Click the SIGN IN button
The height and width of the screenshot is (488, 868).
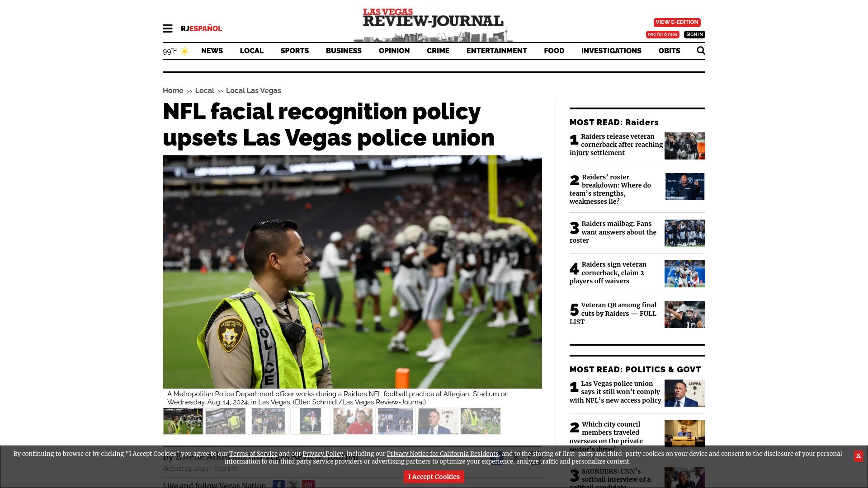click(694, 34)
